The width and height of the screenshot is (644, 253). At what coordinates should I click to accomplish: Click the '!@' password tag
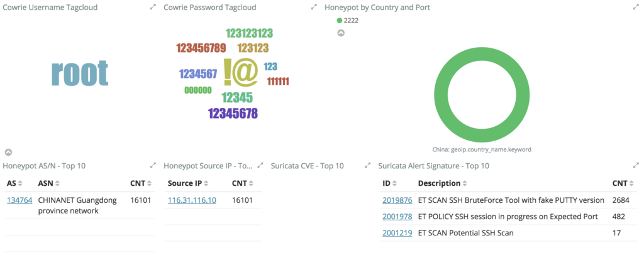[241, 72]
